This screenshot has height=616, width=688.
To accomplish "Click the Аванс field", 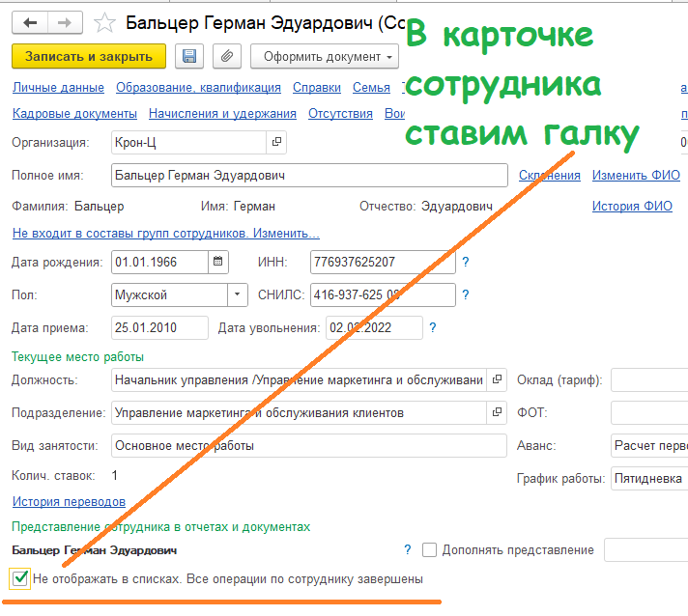I will pos(649,445).
